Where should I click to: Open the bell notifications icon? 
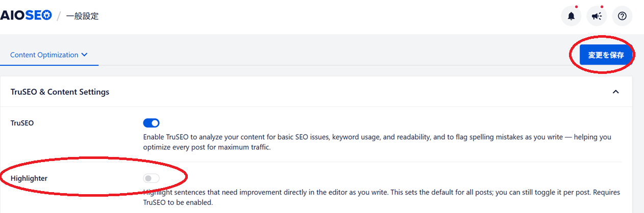tap(571, 16)
